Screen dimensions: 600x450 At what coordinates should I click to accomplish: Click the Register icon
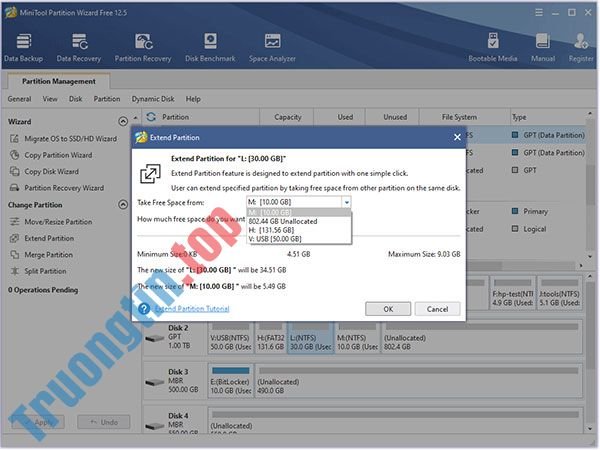581,47
